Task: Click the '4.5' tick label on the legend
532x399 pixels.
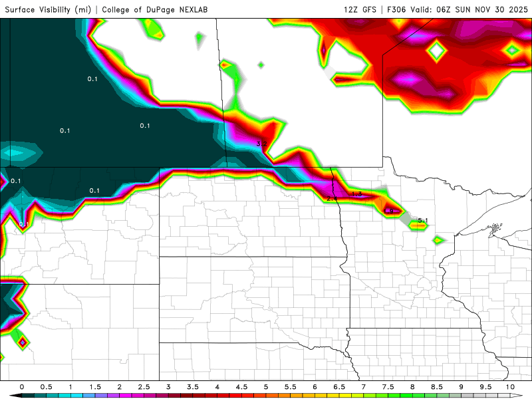Action: (241, 387)
